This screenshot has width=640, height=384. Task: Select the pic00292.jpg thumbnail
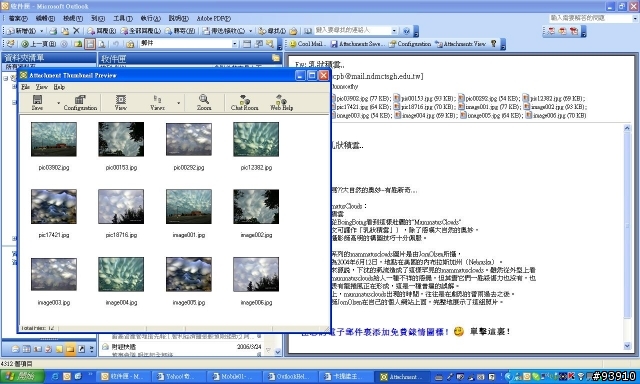click(x=189, y=140)
